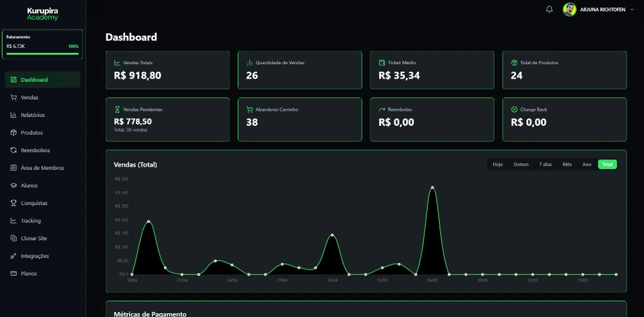This screenshot has width=644, height=317.
Task: Click the Área de Membros play icon
Action: pyautogui.click(x=14, y=167)
